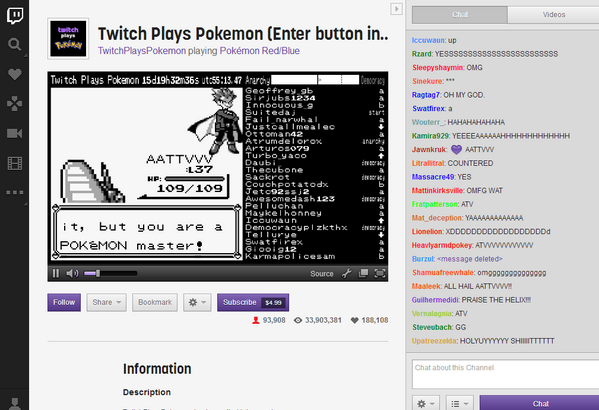Adjust the player volume slider
The height and width of the screenshot is (410, 599).
click(110, 273)
